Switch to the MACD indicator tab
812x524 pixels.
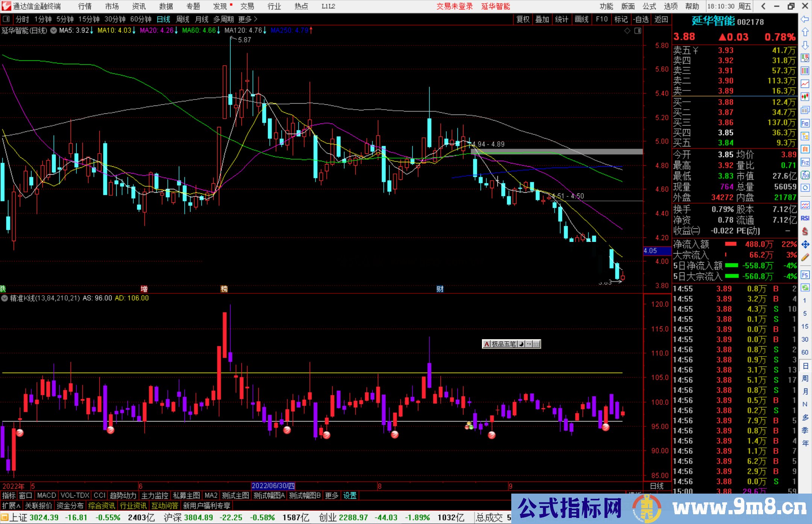46,495
